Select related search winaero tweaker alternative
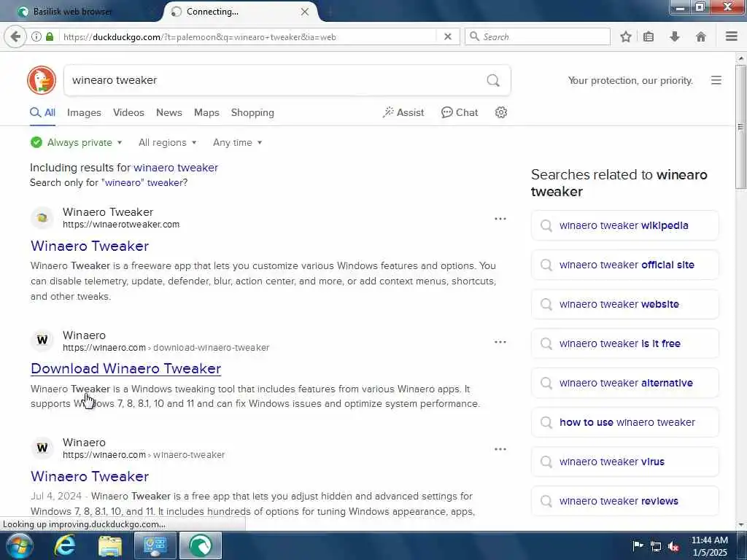747x560 pixels. [624, 383]
